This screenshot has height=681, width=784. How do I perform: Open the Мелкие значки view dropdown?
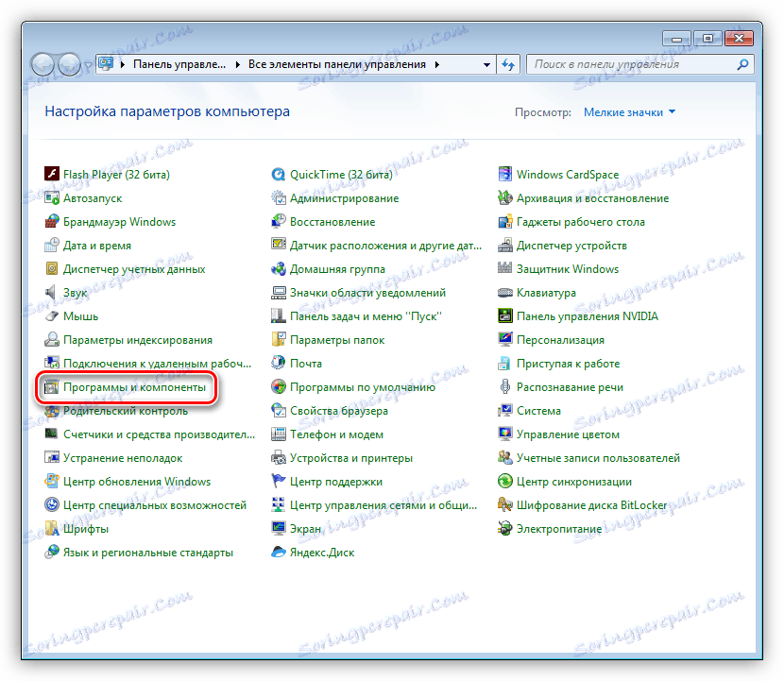pos(629,112)
